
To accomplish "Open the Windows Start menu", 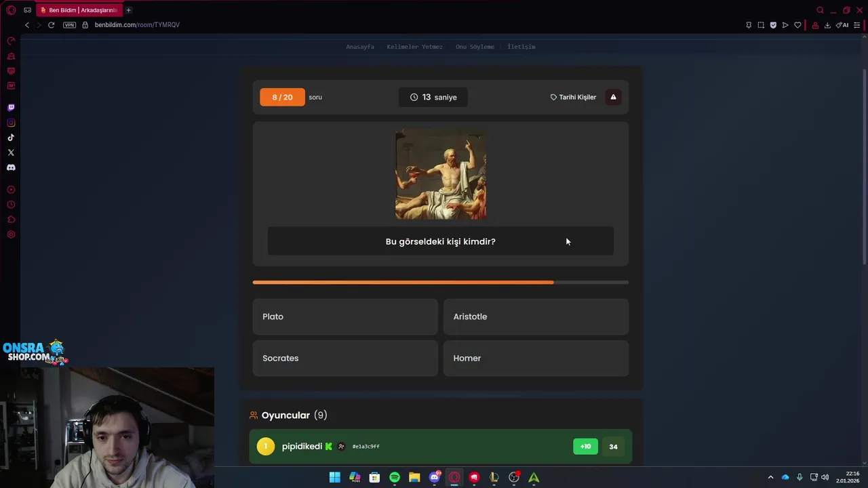I will point(335,477).
